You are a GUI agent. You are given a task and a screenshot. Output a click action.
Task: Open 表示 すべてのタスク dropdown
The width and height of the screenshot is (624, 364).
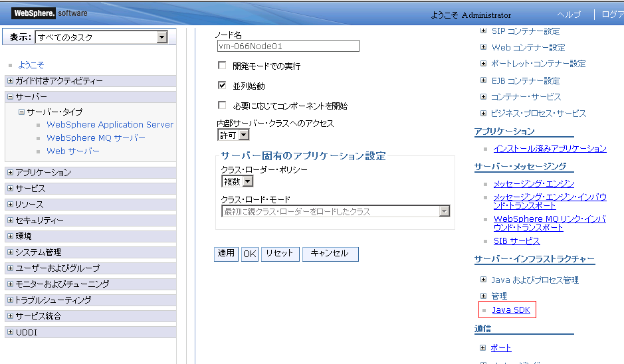point(101,37)
